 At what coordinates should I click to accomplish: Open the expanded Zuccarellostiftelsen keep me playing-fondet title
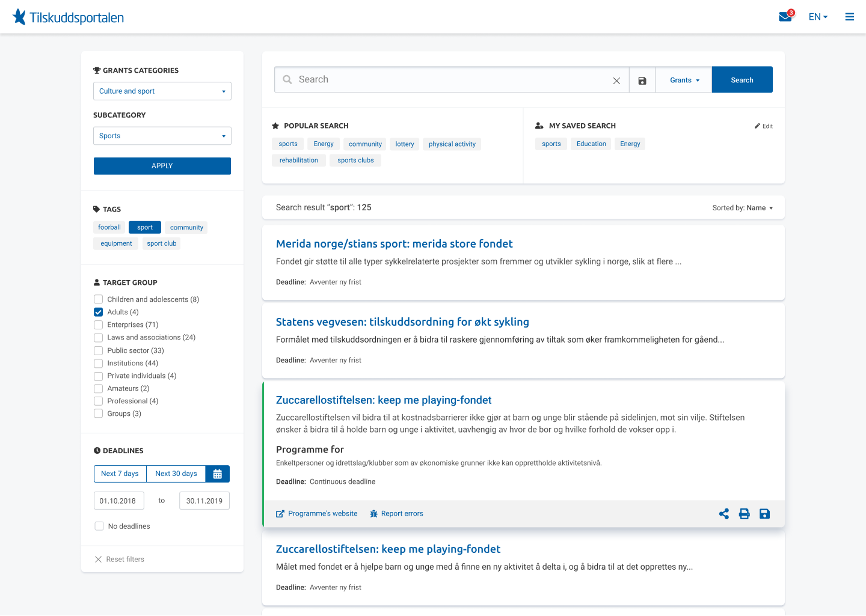click(384, 400)
